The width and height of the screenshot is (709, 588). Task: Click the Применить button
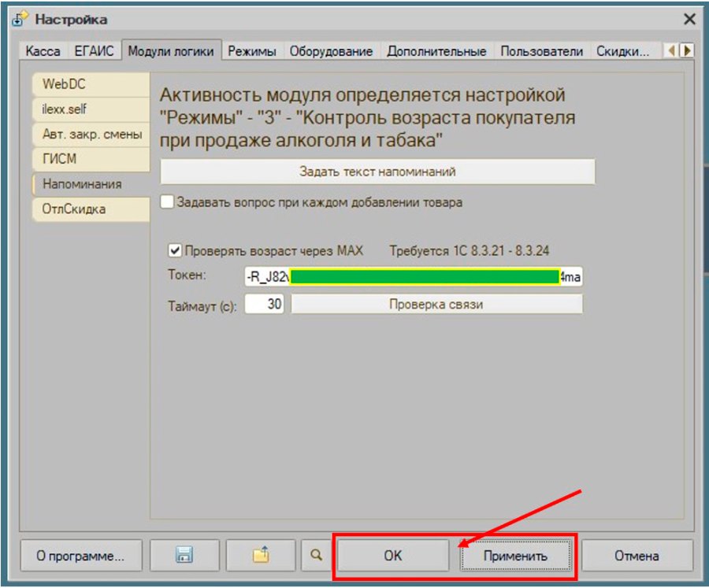(515, 555)
